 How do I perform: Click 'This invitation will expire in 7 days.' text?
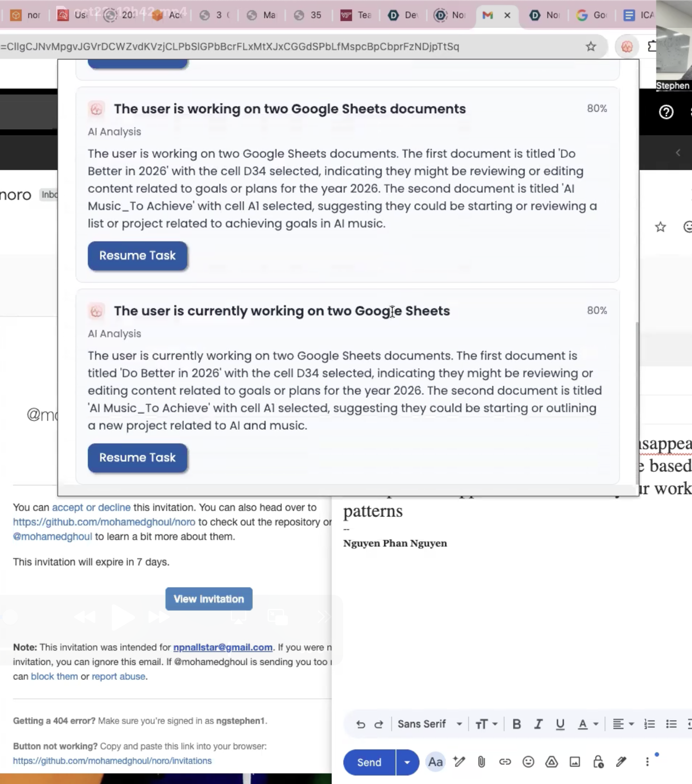(x=91, y=562)
